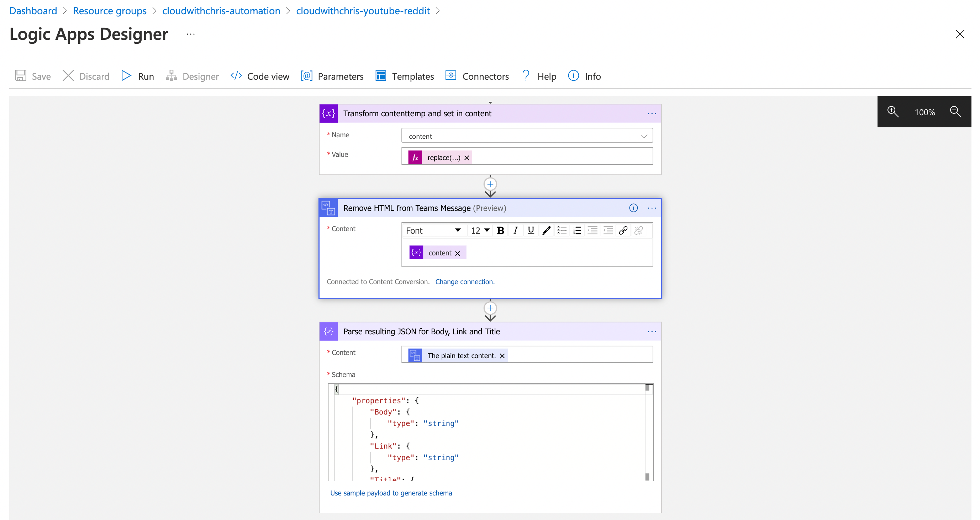This screenshot has width=980, height=520.
Task: Open the Dashboard breadcrumb
Action: (33, 11)
